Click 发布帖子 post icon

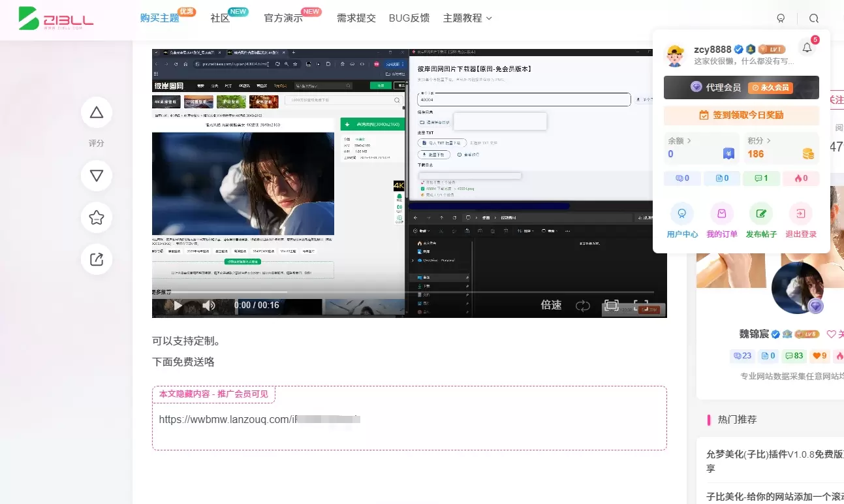(761, 213)
